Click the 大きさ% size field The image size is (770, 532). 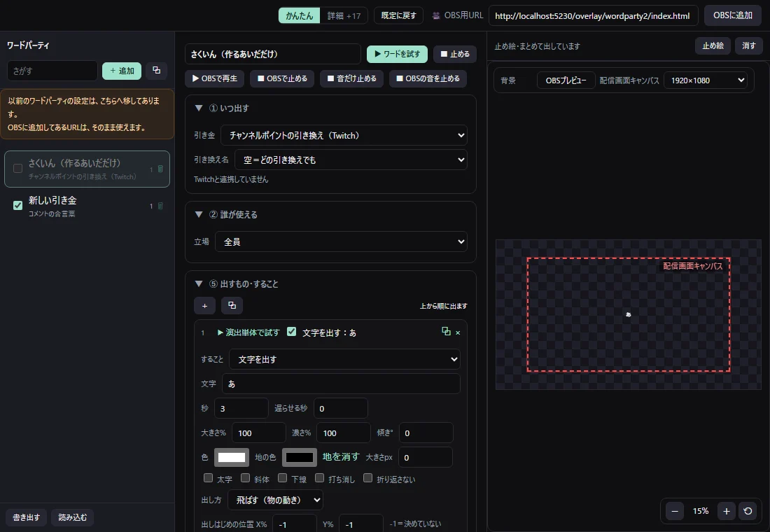pyautogui.click(x=259, y=433)
